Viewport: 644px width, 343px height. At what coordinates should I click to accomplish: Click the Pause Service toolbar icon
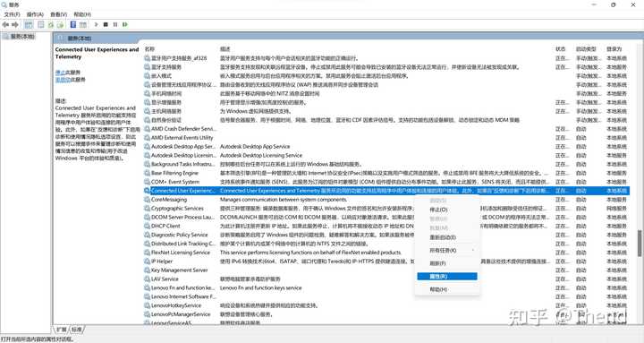click(x=115, y=25)
